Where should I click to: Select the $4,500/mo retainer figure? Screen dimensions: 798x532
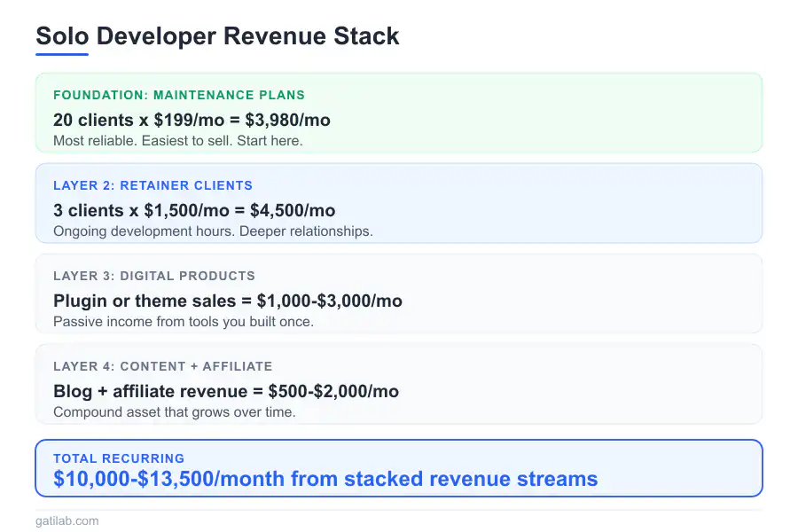pos(194,210)
